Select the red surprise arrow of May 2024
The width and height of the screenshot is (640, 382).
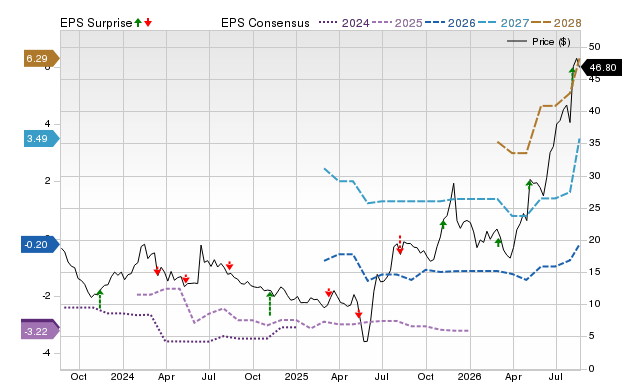[186, 279]
